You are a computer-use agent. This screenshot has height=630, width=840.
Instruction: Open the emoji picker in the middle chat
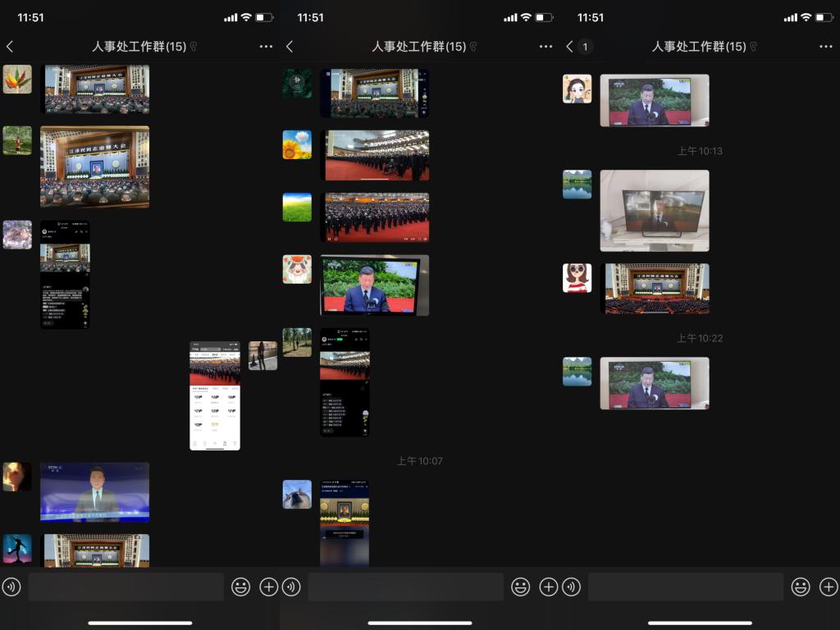pos(520,587)
